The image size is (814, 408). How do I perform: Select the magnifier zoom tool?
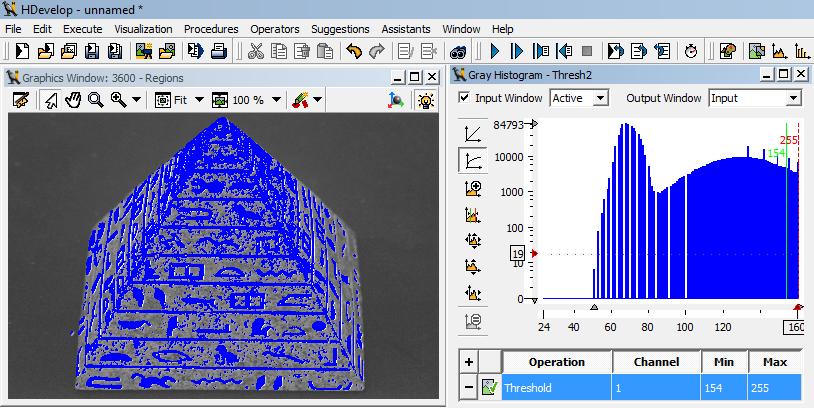[96, 100]
